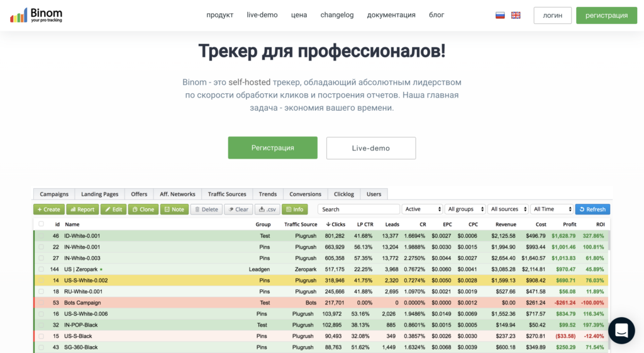Switch language via the Russian flag
This screenshot has height=353, width=644.
(500, 15)
